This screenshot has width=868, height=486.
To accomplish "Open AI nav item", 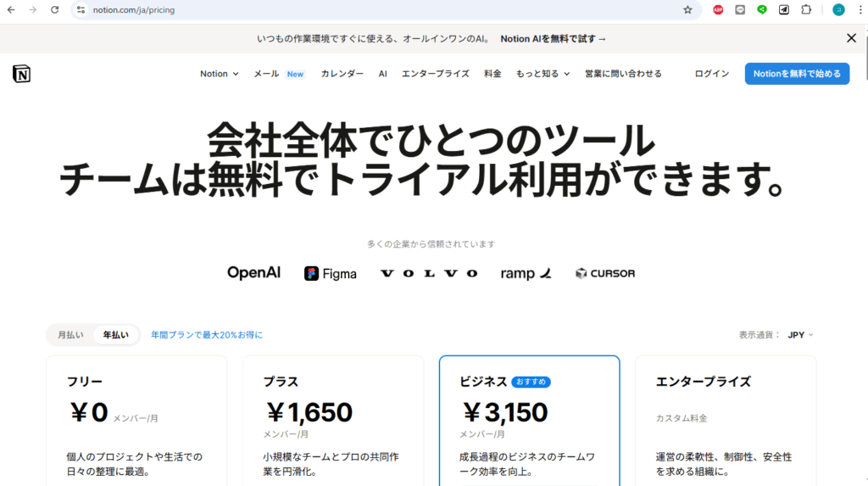I will click(382, 74).
